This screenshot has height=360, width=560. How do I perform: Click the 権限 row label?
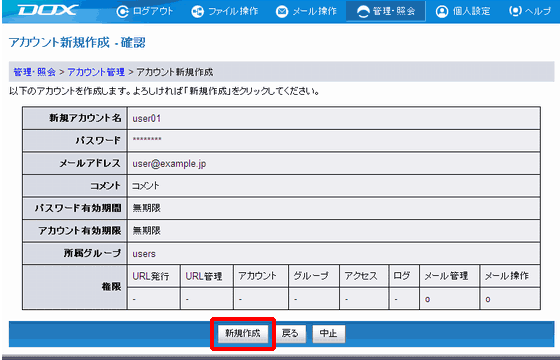click(112, 287)
